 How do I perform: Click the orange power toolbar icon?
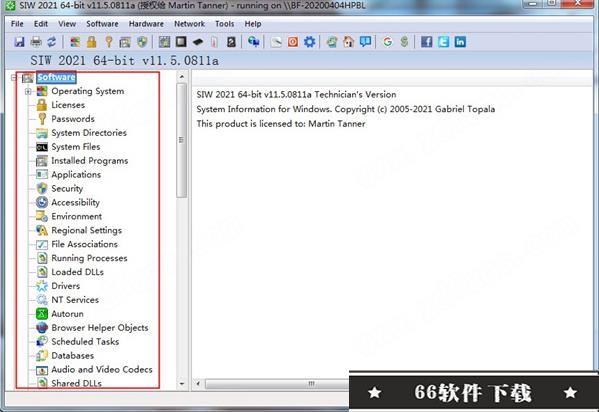(293, 42)
